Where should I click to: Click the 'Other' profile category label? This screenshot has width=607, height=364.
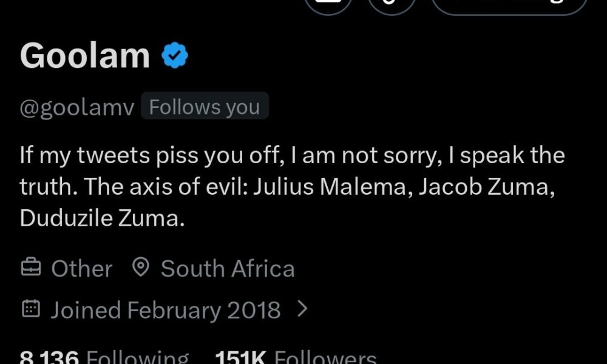pos(81,269)
